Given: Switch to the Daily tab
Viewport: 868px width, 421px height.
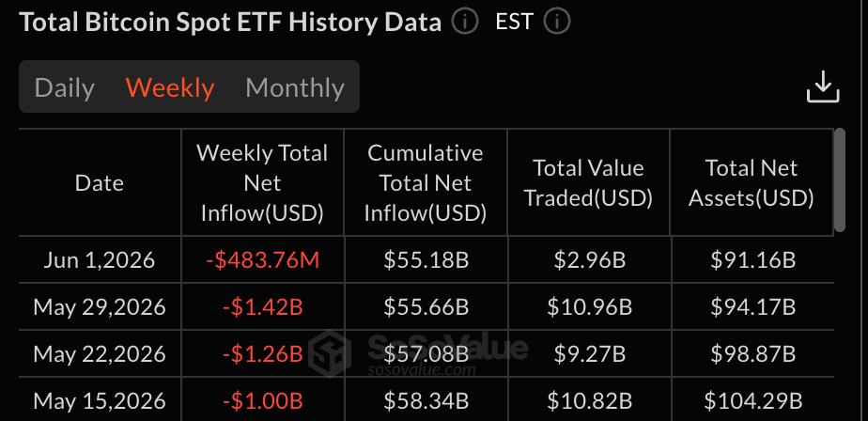Looking at the screenshot, I should 64,87.
